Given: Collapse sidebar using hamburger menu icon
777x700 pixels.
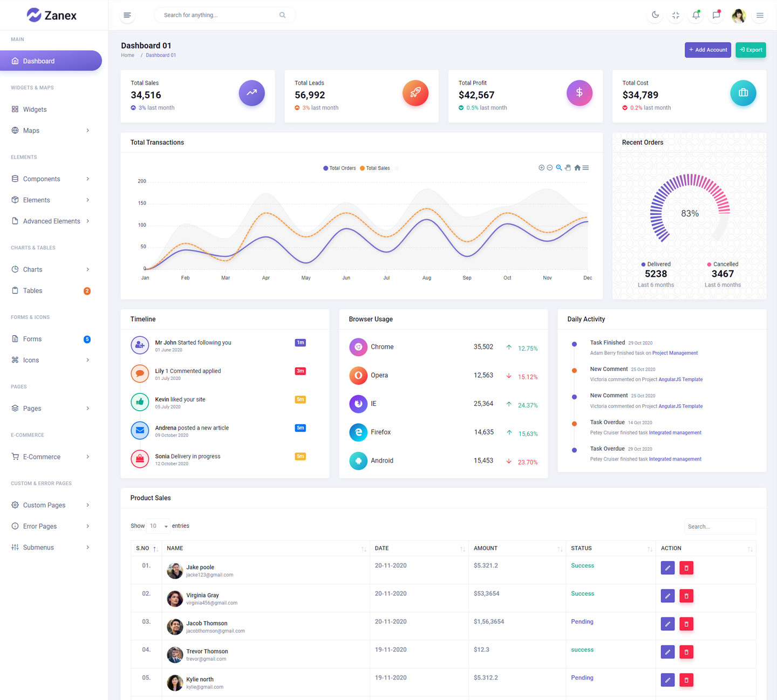Looking at the screenshot, I should (127, 15).
